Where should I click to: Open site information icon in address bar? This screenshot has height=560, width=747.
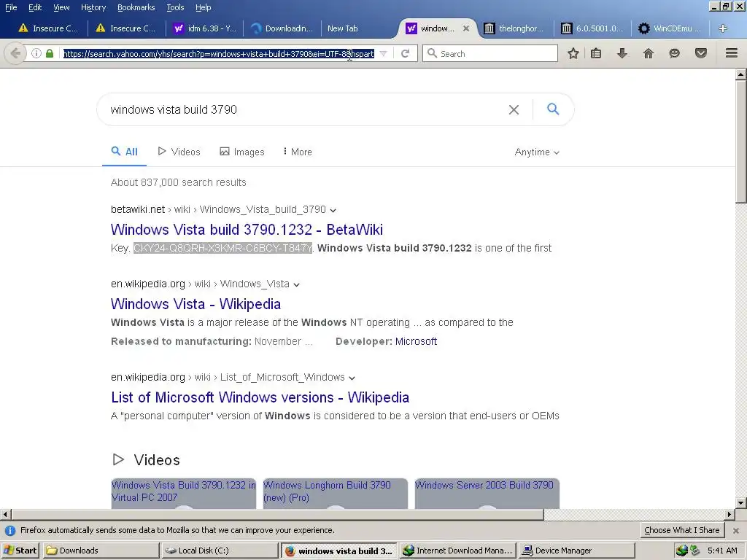click(x=36, y=53)
